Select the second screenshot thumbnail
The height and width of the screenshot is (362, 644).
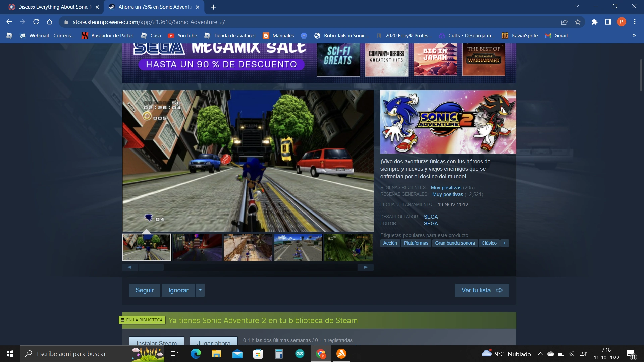pos(197,247)
